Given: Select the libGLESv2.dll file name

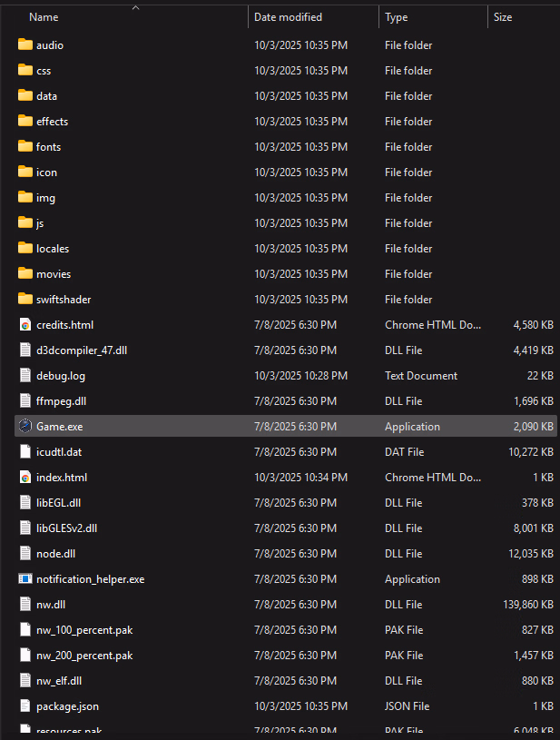Looking at the screenshot, I should (x=66, y=528).
